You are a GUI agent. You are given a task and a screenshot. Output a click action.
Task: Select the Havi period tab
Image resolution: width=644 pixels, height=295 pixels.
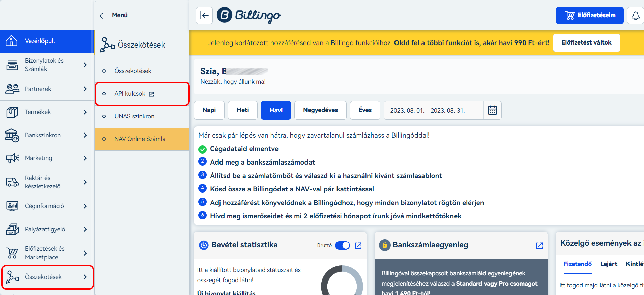click(276, 110)
